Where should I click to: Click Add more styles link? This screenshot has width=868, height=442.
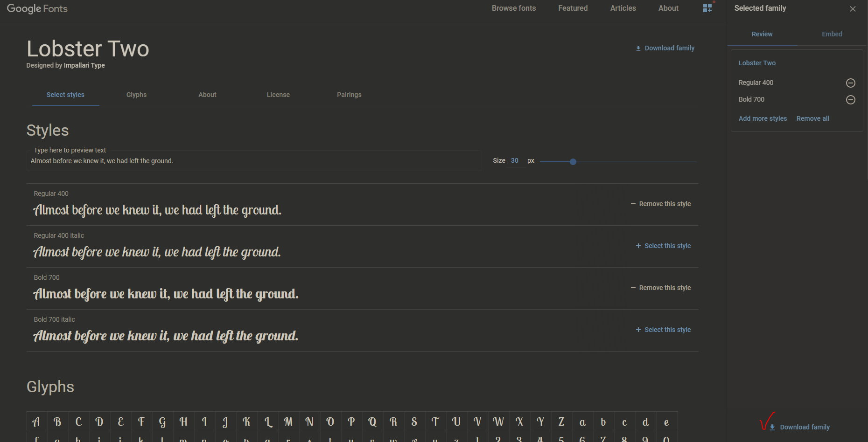coord(763,118)
